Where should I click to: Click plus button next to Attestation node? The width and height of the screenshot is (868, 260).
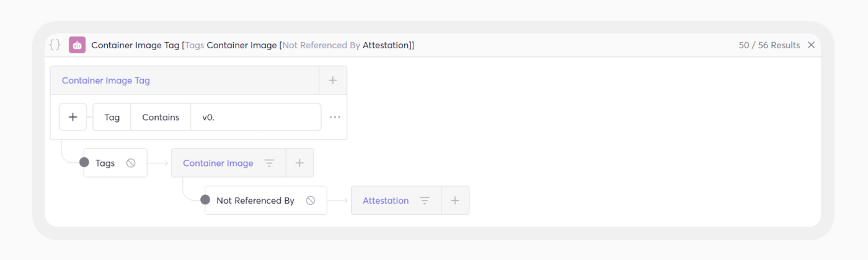click(x=455, y=201)
